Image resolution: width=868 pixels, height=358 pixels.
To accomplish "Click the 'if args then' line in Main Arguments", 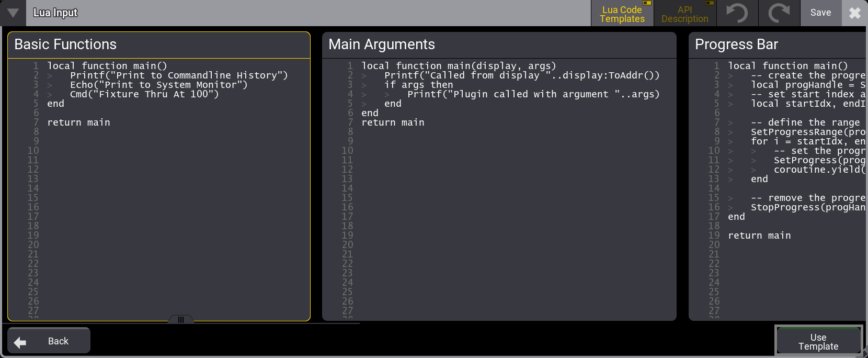I will pyautogui.click(x=418, y=85).
